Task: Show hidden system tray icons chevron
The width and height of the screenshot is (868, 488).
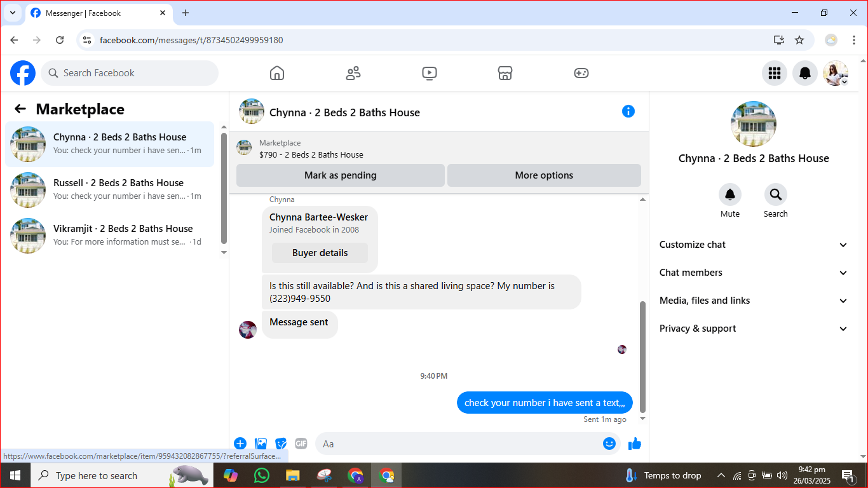Action: pyautogui.click(x=721, y=475)
